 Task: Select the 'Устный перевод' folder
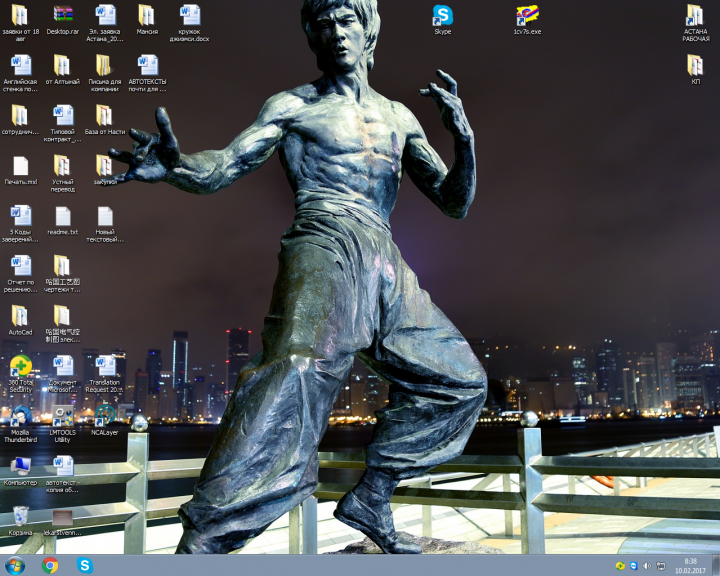click(x=62, y=173)
